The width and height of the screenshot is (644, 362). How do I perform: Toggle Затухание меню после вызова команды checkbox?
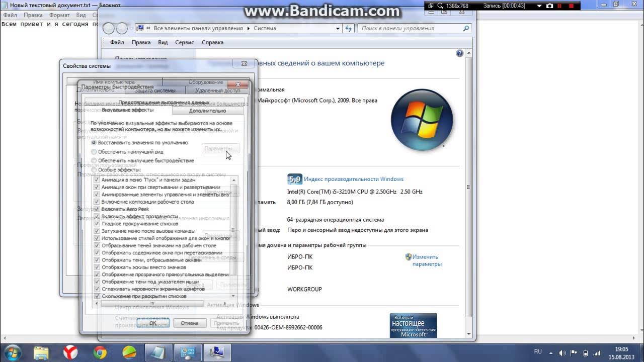(97, 231)
